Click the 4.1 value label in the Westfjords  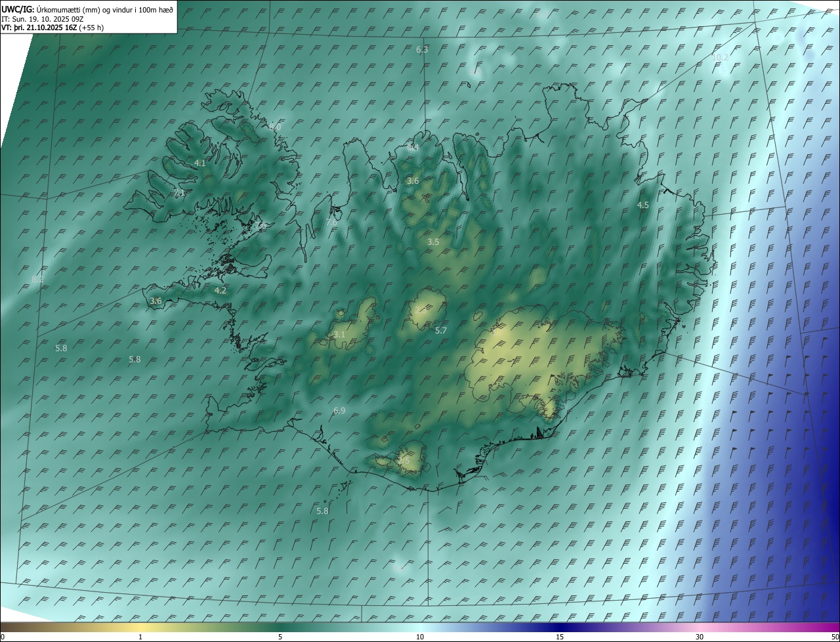(200, 163)
